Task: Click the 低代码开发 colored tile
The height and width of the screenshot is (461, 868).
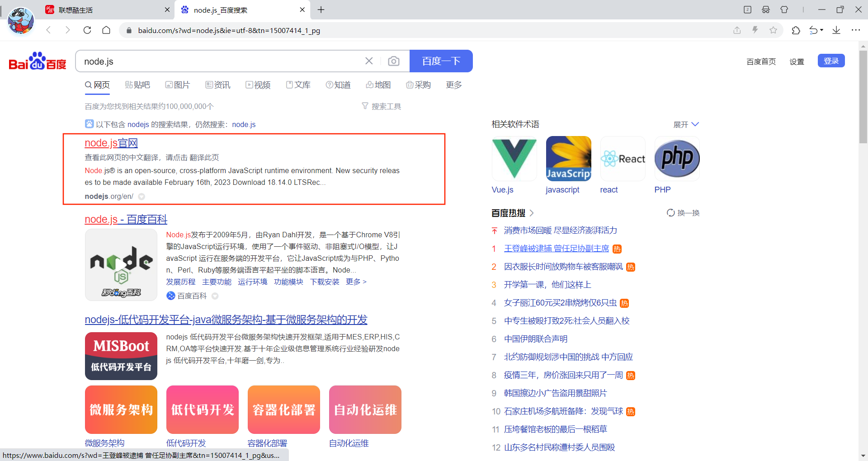Action: (x=203, y=409)
